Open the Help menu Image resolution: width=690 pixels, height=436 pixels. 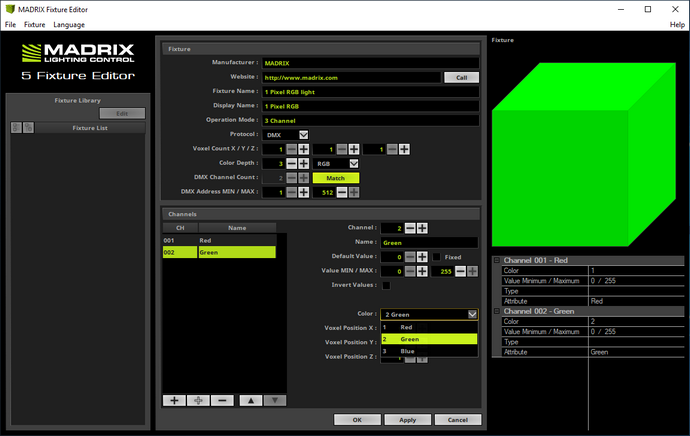(677, 25)
